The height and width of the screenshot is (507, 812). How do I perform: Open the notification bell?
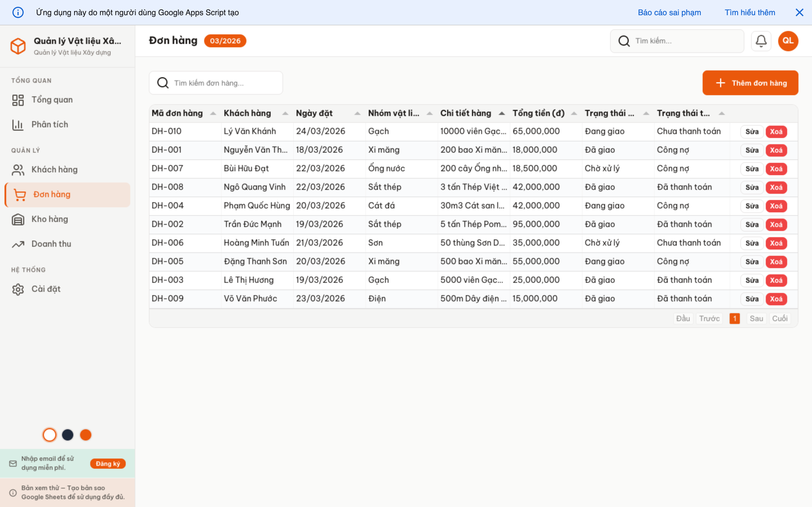[x=761, y=41]
